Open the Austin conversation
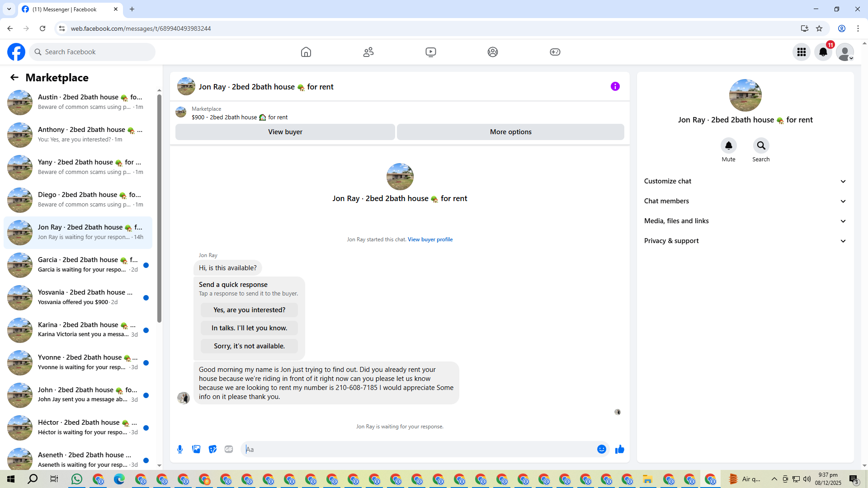 pos(78,103)
